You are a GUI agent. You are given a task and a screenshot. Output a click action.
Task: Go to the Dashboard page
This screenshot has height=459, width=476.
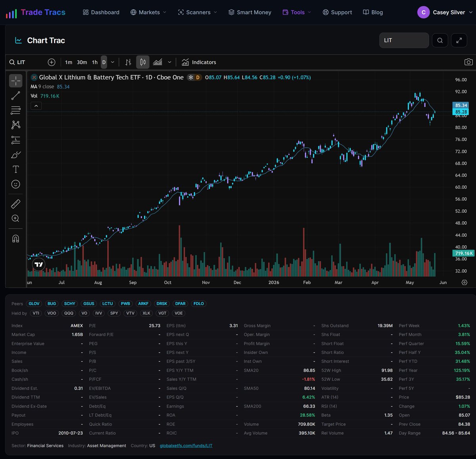101,12
